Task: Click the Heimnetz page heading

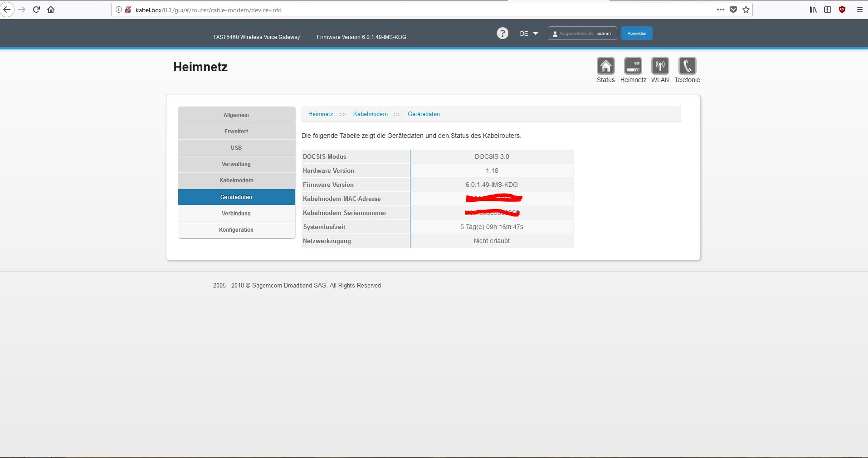Action: tap(200, 67)
